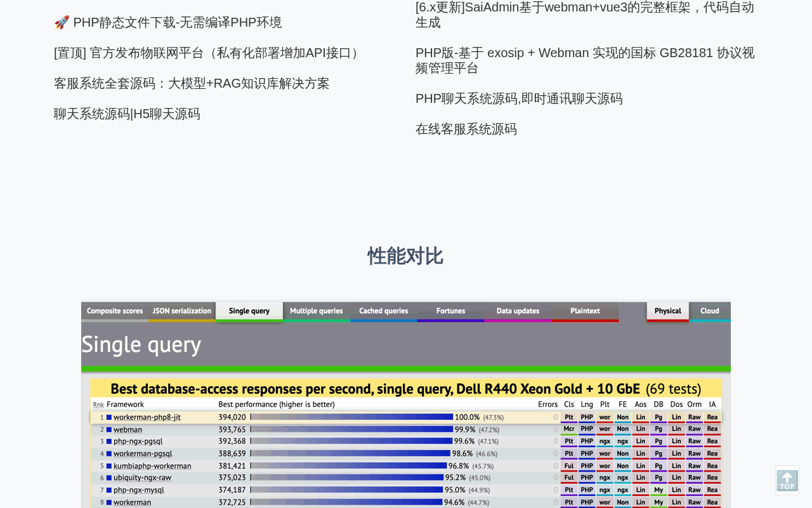
Task: Click the ubiquity-ngx-raw framework name
Action: coord(143,478)
